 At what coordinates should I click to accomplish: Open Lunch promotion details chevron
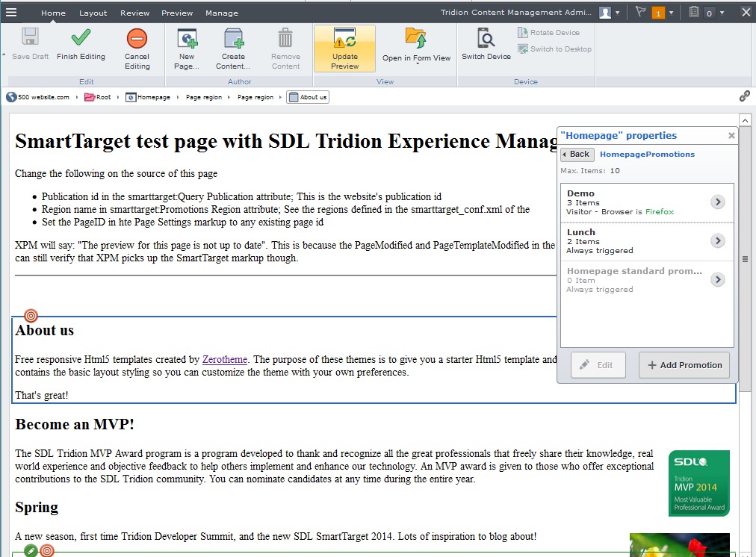click(718, 240)
